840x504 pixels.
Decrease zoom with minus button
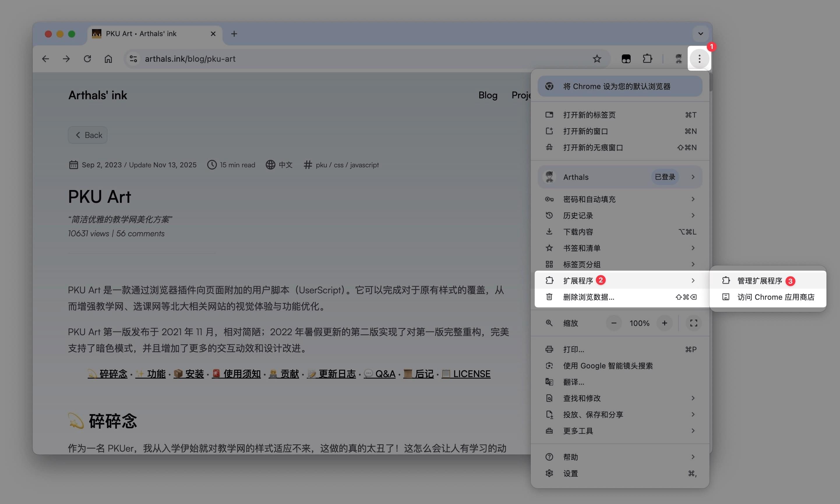click(614, 323)
